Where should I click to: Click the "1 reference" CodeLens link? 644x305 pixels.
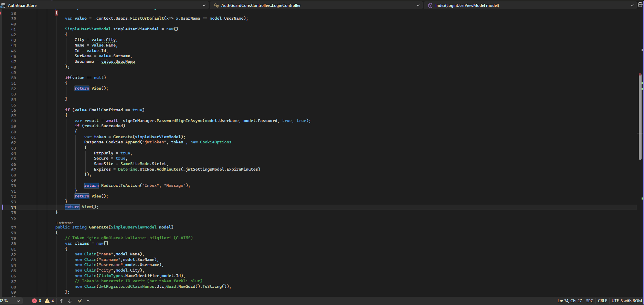click(x=65, y=223)
